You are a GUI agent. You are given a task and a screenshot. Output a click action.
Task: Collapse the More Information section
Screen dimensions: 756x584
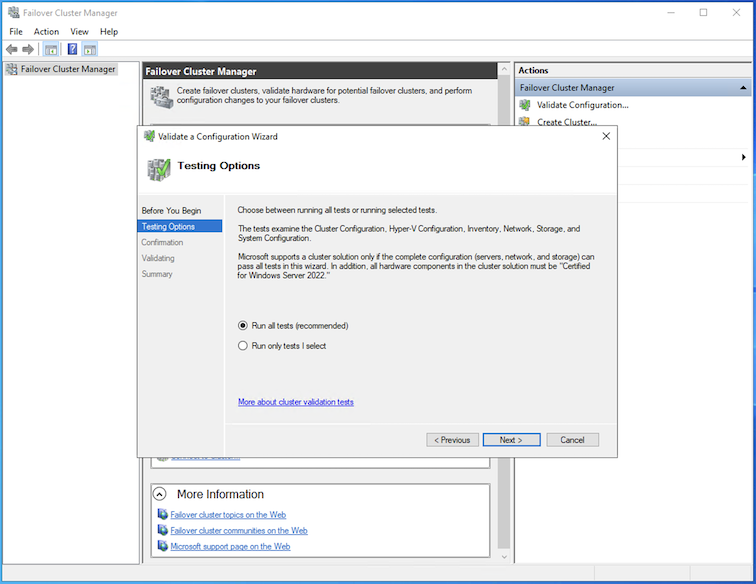click(160, 494)
